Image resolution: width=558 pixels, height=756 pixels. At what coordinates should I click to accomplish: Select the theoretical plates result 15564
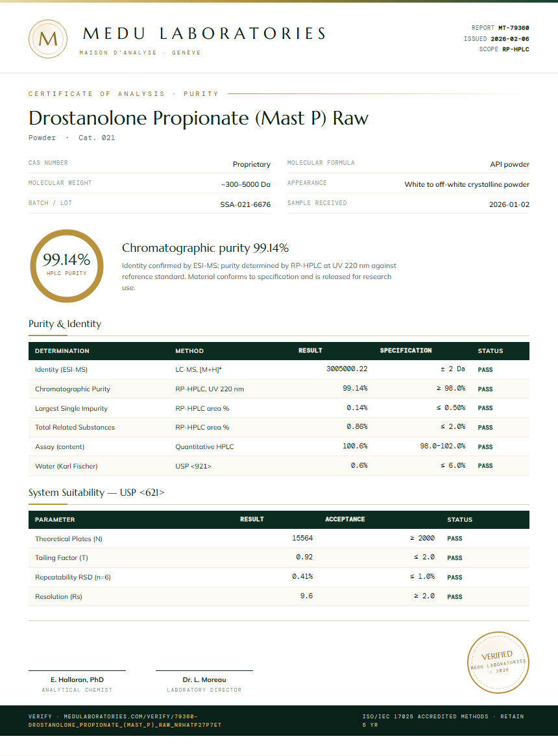point(302,538)
